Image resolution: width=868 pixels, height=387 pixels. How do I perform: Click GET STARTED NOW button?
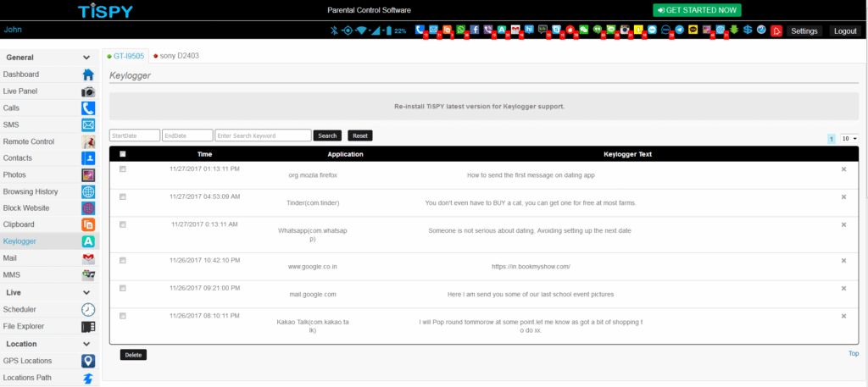(x=697, y=10)
